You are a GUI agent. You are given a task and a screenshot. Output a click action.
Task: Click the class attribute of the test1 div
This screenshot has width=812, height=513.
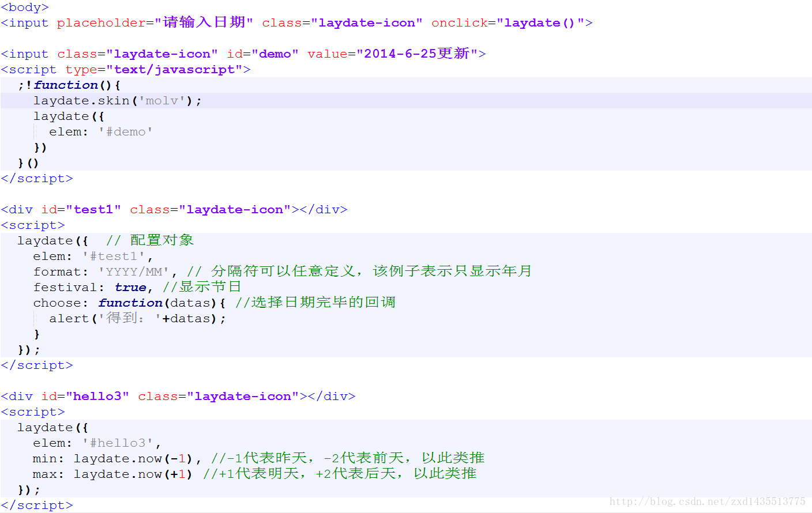coord(210,210)
